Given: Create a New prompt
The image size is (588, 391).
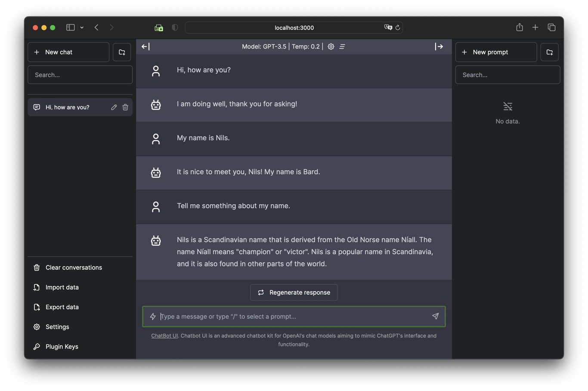Looking at the screenshot, I should click(x=496, y=52).
